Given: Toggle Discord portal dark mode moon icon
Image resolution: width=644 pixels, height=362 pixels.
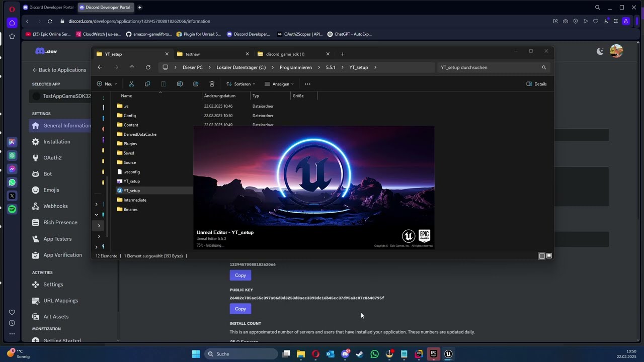Looking at the screenshot, I should pos(600,51).
